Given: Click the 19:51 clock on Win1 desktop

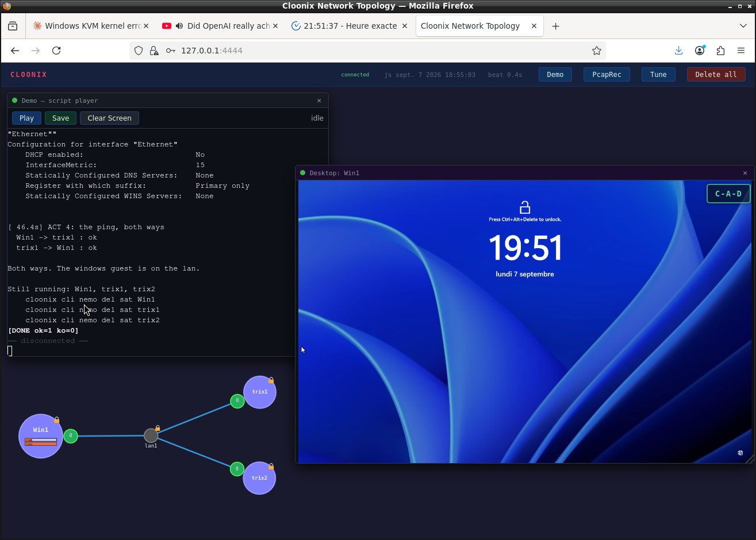Looking at the screenshot, I should 525,248.
